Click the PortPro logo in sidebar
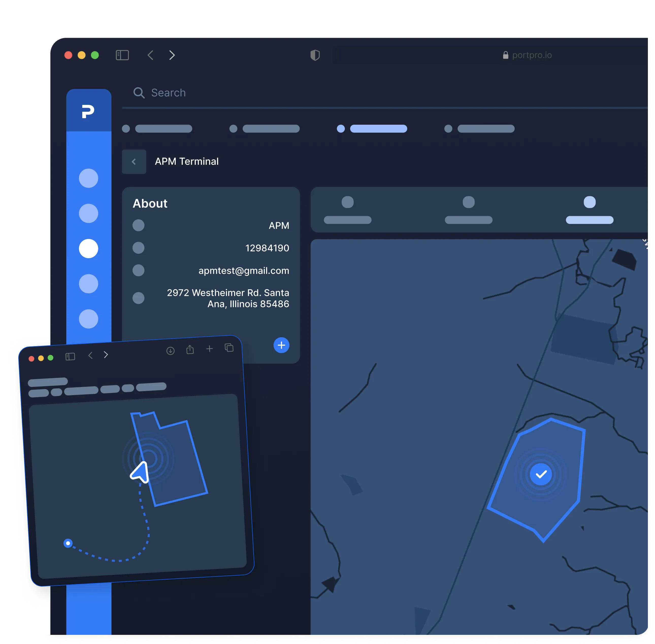The height and width of the screenshot is (644, 655). tap(88, 111)
